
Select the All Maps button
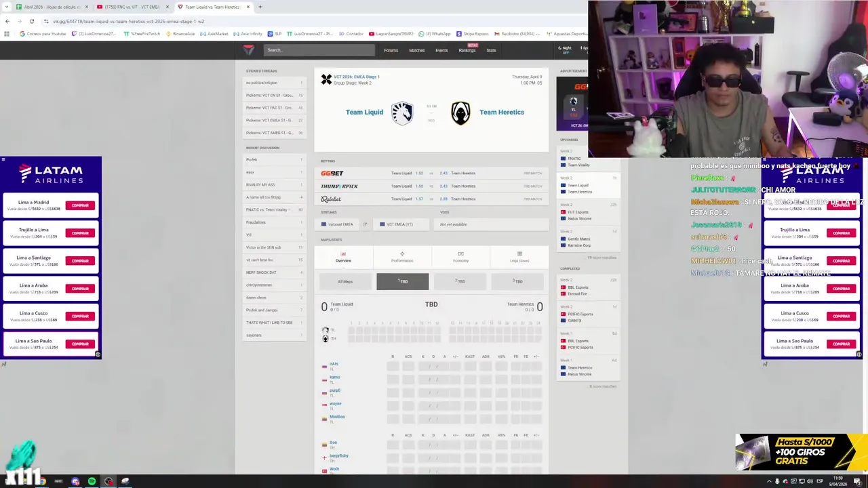345,281
